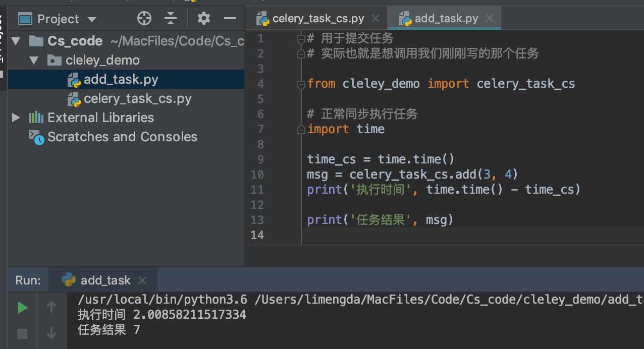Click the locate-file crosshair icon in Project panel
The height and width of the screenshot is (349, 644).
tap(144, 19)
